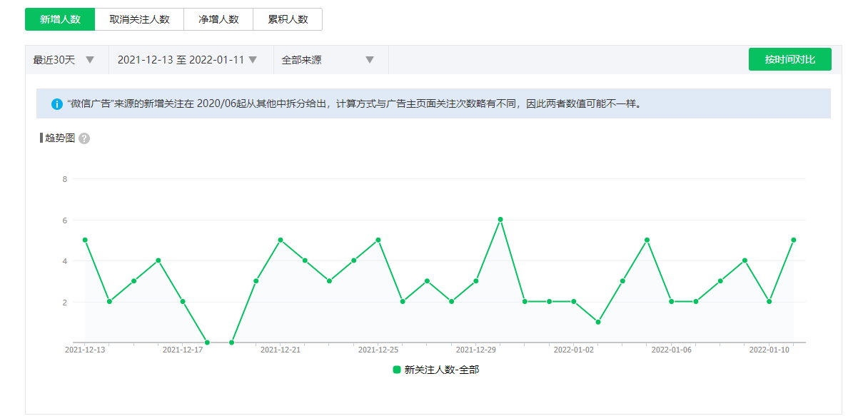Open the 取消关注人数 tab

point(139,19)
